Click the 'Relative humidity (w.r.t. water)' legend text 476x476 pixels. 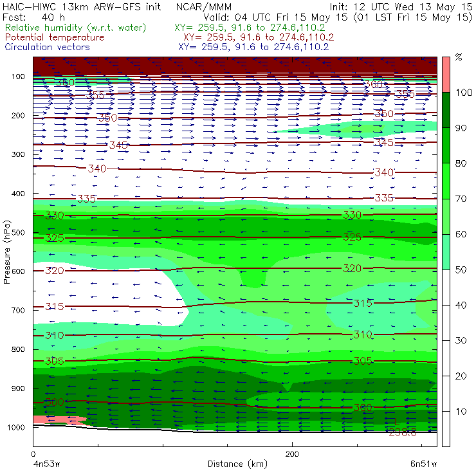76,28
